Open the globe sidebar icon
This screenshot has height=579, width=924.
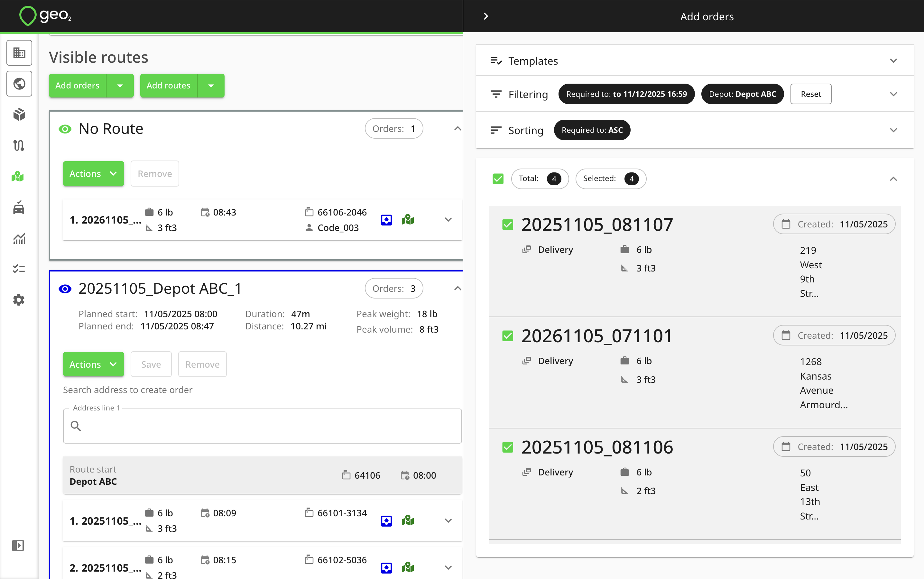(x=19, y=84)
